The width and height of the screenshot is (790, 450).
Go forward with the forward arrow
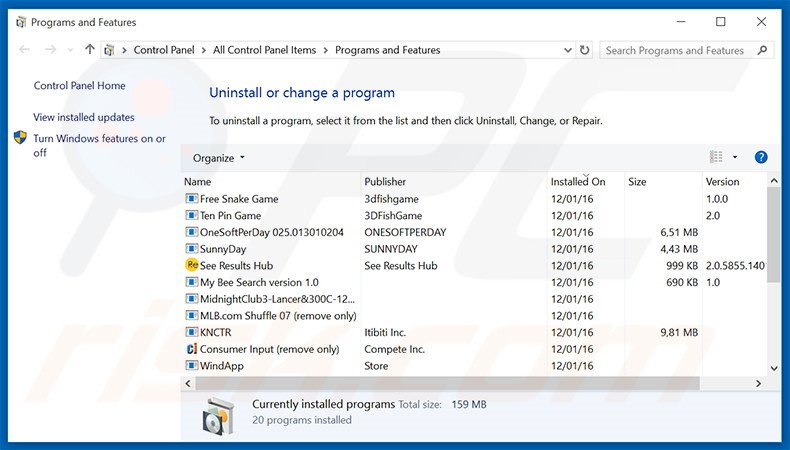(x=50, y=49)
